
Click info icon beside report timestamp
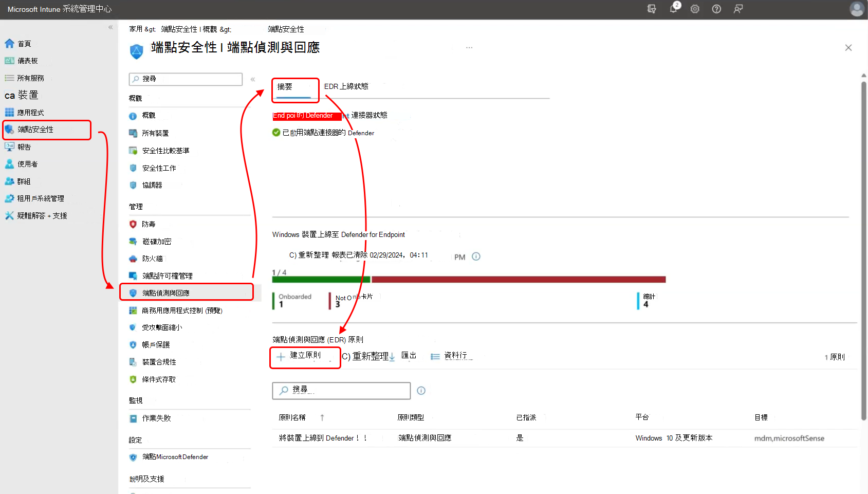pos(476,257)
